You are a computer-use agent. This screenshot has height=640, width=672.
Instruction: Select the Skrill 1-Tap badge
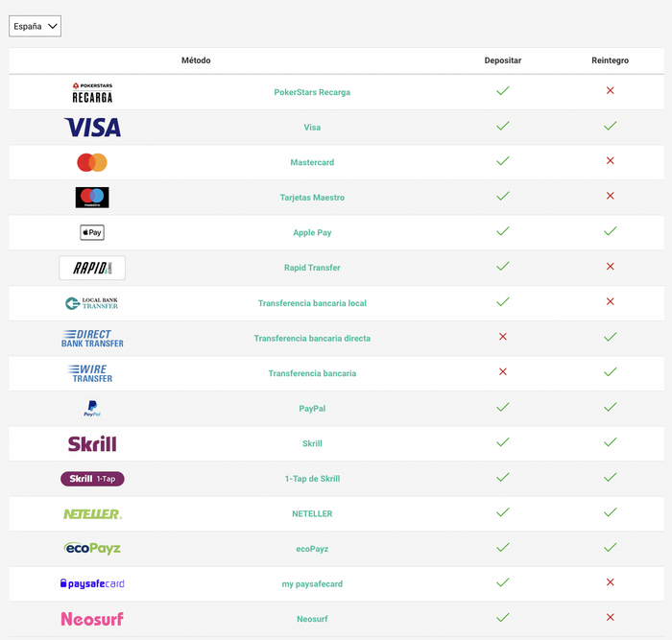click(92, 479)
